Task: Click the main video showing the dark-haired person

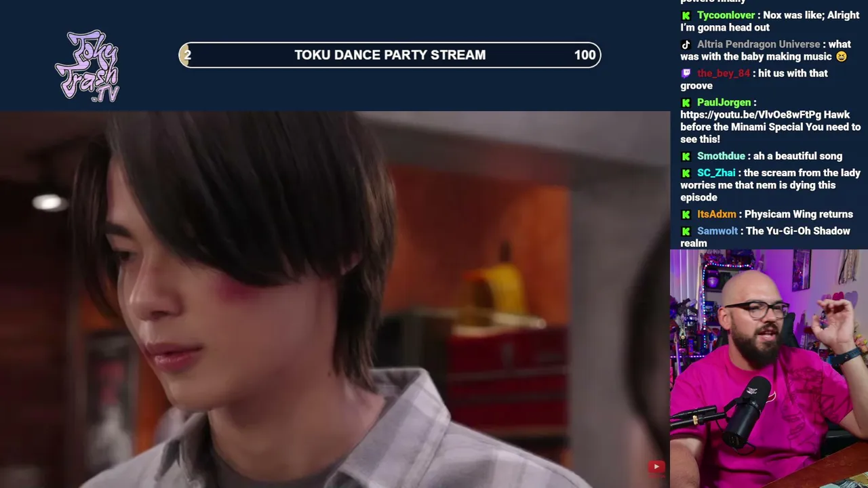Action: [x=335, y=300]
